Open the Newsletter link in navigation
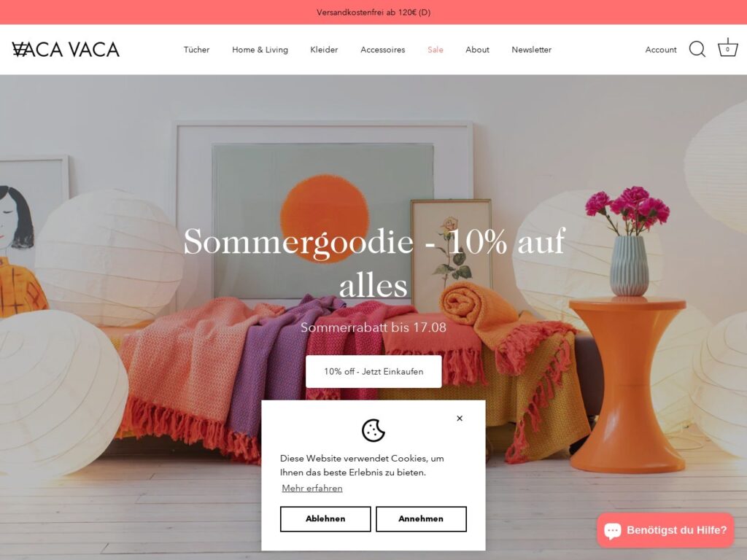This screenshot has height=560, width=747. coord(531,50)
